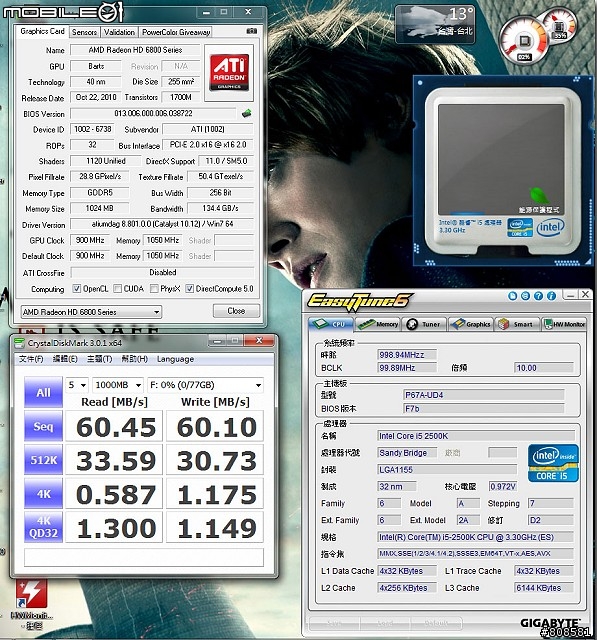Click the Intel Core i5 badge in EasyTune6
597x640 pixels.
[553, 463]
